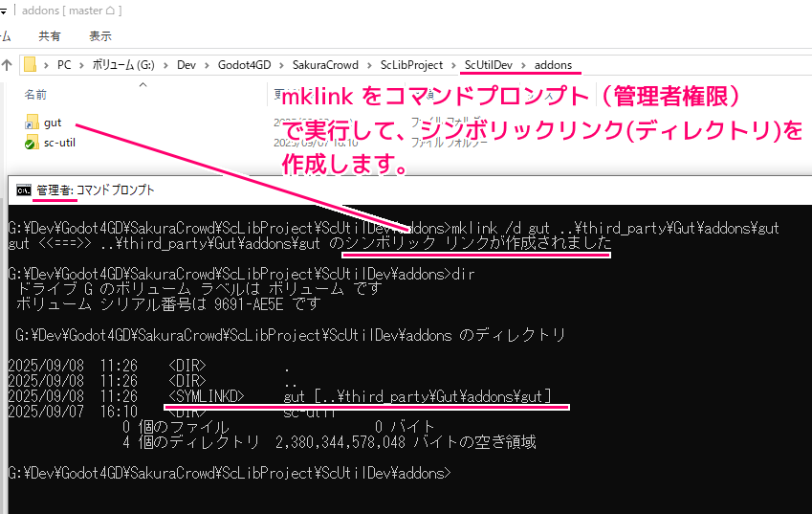The image size is (812, 514).
Task: Expand the chevron after PC in the breadcrumb
Action: pos(81,65)
